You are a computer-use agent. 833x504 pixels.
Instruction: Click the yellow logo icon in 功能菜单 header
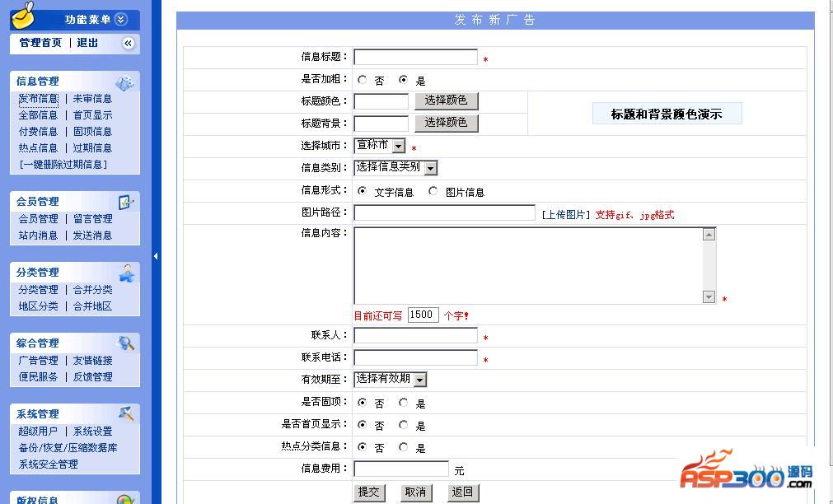click(x=23, y=15)
